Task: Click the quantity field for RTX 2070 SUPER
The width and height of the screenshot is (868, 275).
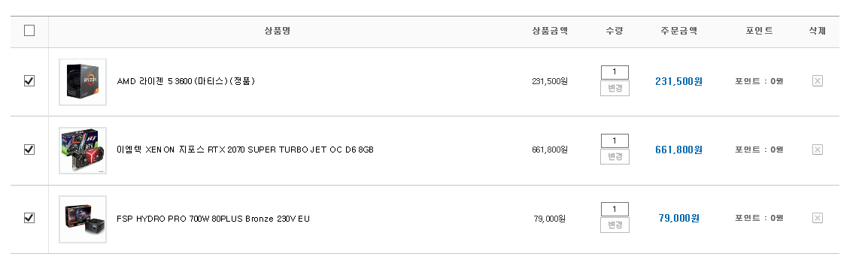Action: point(615,141)
